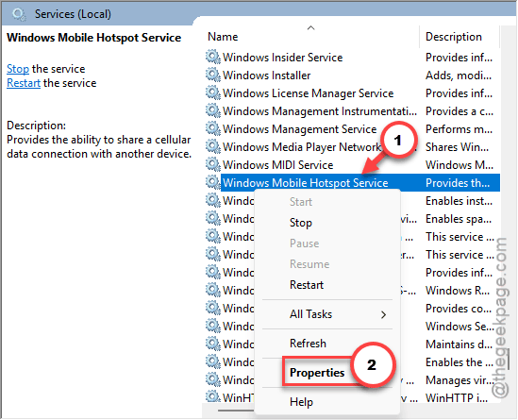Click the 'Provides a c...' description cell
The image size is (518, 420).
(x=460, y=111)
